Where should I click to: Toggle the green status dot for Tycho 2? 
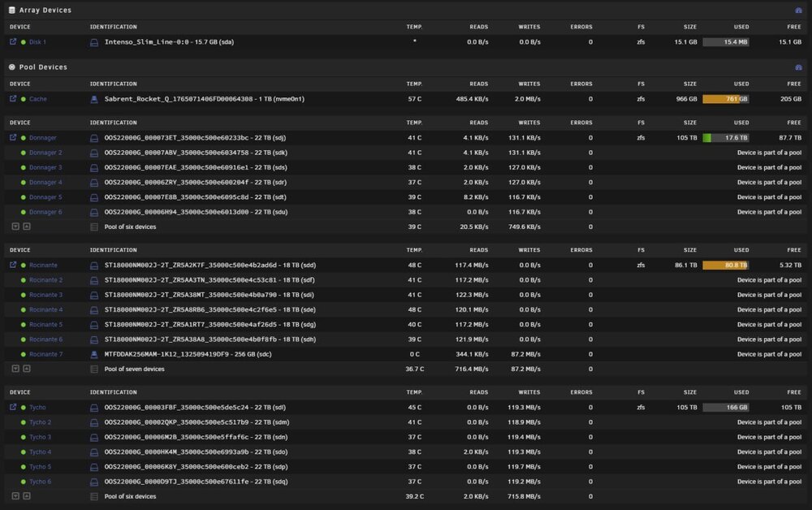pos(24,422)
